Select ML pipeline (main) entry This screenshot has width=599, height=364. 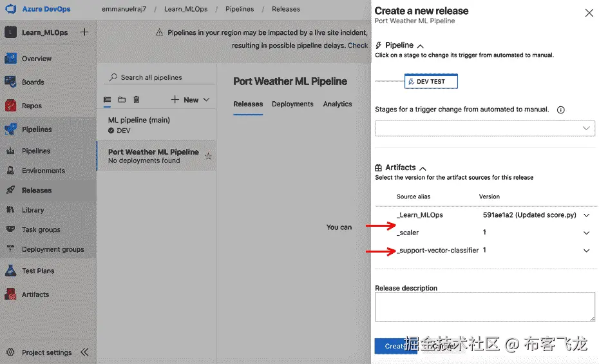click(157, 125)
